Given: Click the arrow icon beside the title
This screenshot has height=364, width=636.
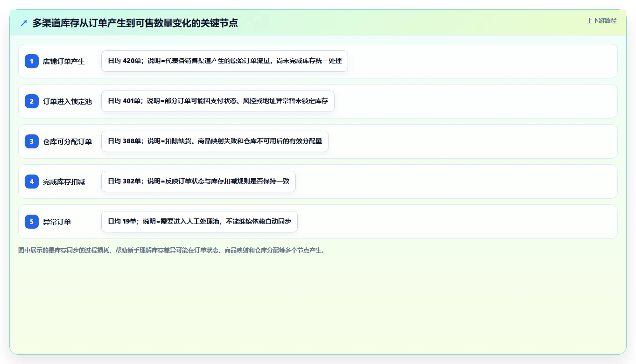Looking at the screenshot, I should tap(24, 23).
